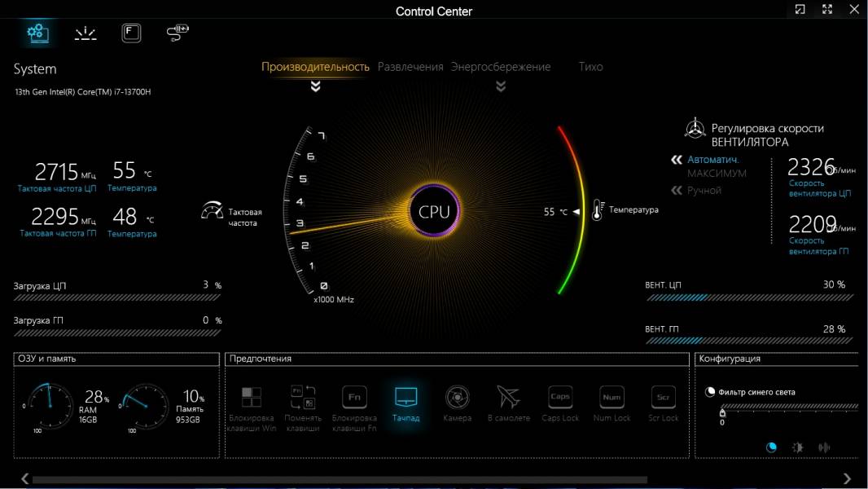This screenshot has width=868, height=489.
Task: Toggle the Num Lock icon
Action: point(612,397)
